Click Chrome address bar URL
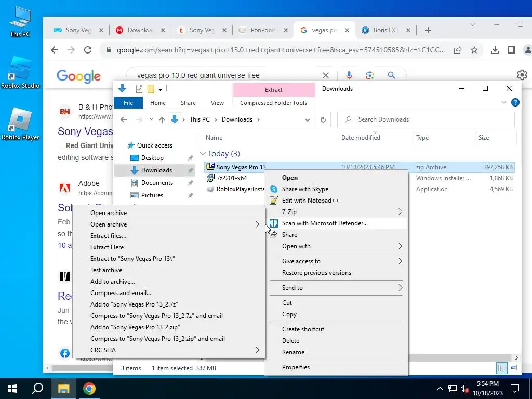The image size is (532, 399). [280, 50]
